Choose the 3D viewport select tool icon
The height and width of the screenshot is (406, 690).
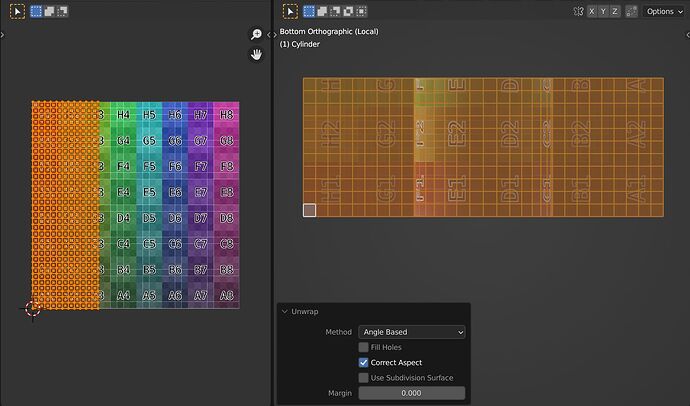point(290,11)
